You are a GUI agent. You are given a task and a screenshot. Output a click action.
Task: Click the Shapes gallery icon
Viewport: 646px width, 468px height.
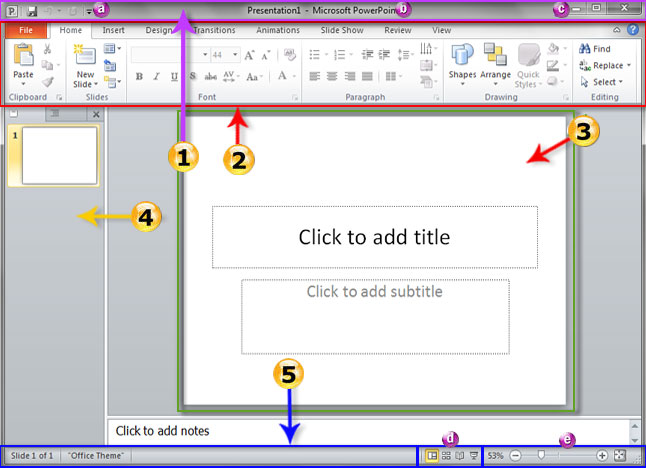pos(462,55)
